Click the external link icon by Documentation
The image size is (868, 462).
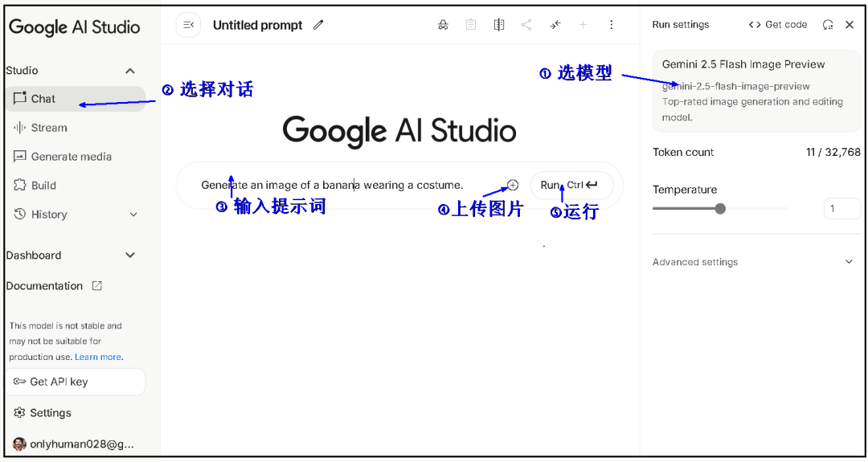97,286
